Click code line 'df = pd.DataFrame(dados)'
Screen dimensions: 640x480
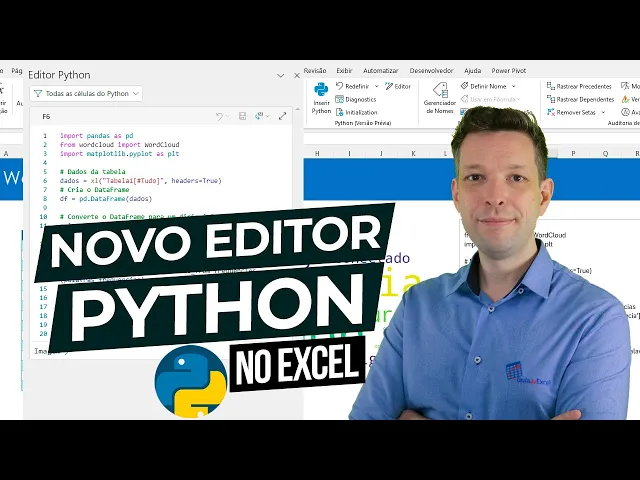[106, 199]
